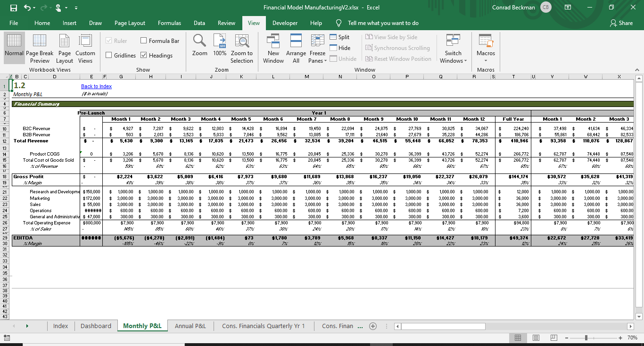The height and width of the screenshot is (346, 644).
Task: Go to the Dashboard sheet tab
Action: tap(96, 326)
